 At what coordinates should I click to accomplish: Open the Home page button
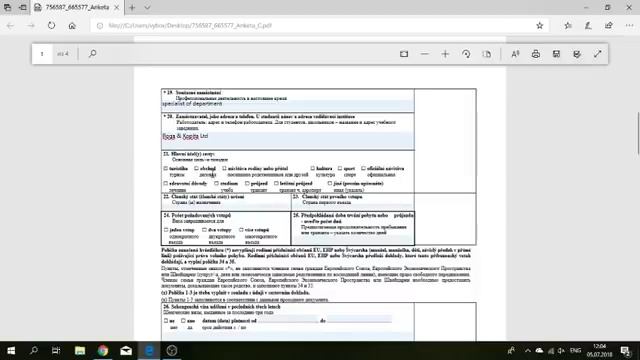coord(72,26)
